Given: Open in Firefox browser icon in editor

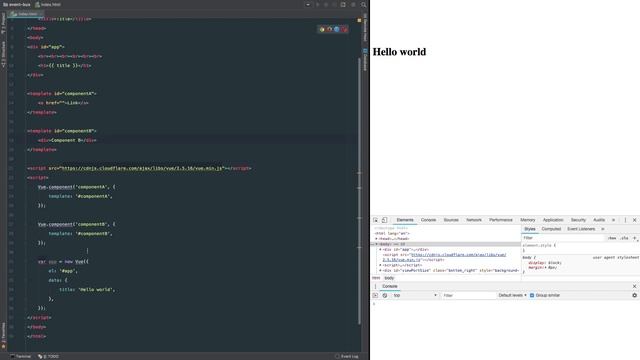Looking at the screenshot, I should click(x=329, y=29).
